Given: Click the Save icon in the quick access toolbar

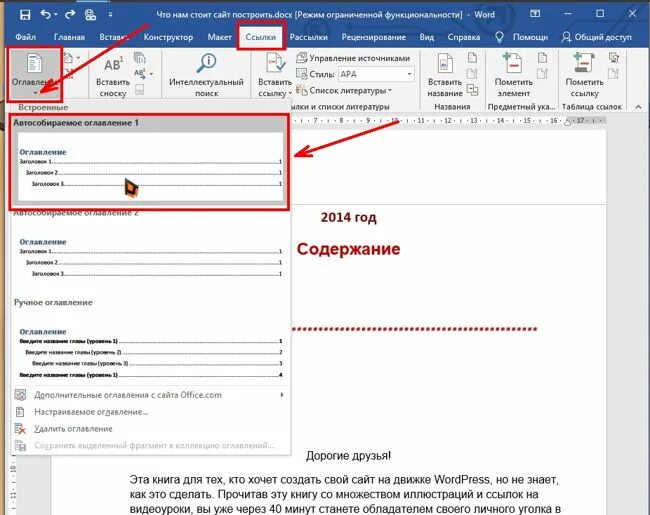Looking at the screenshot, I should click(25, 15).
